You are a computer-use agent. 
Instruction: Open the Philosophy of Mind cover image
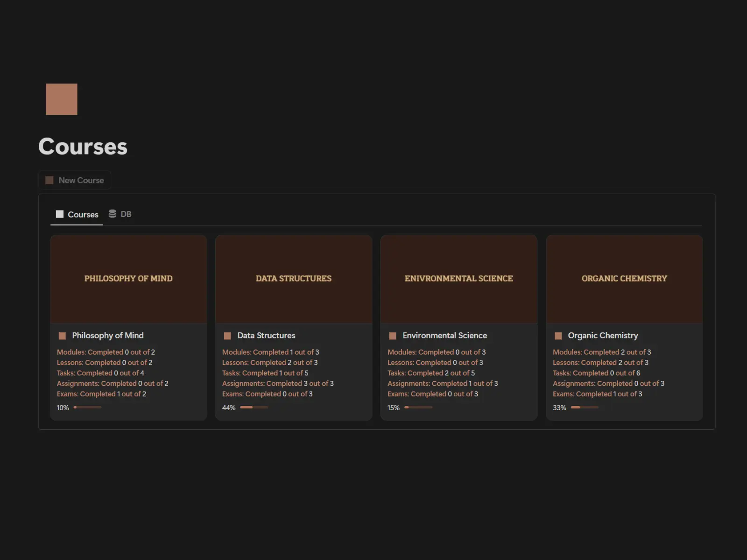tap(128, 279)
